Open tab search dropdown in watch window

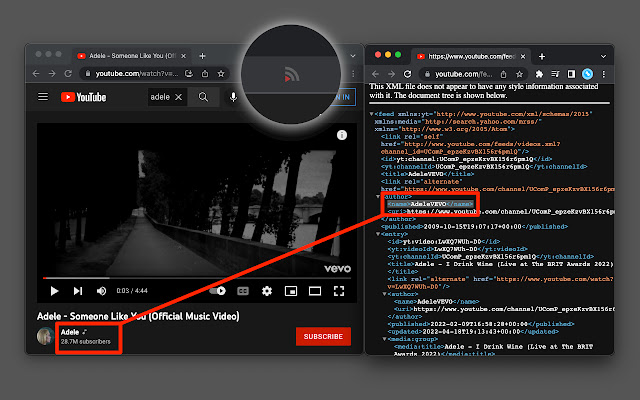coord(353,56)
